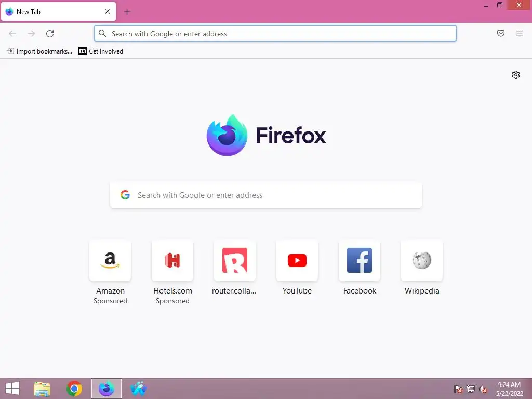This screenshot has height=399, width=532.
Task: Restore down the Firefox window
Action: 499,5
